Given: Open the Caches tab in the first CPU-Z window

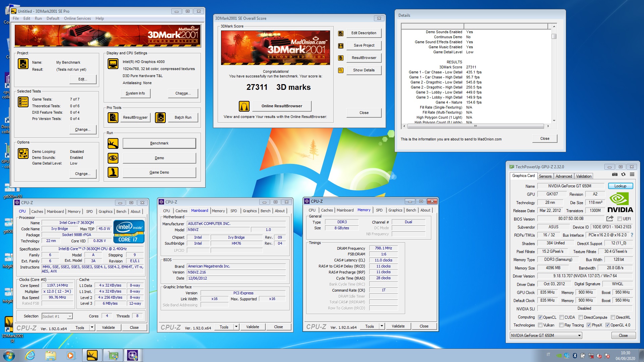Looking at the screenshot, I should point(37,212).
